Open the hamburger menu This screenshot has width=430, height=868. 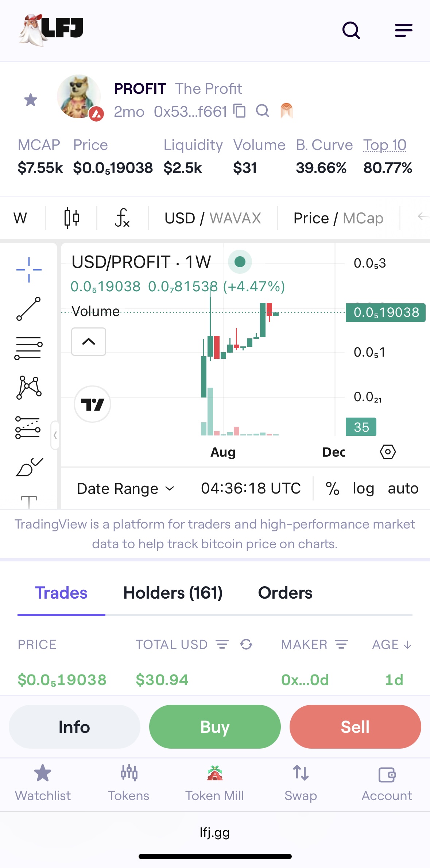click(403, 30)
